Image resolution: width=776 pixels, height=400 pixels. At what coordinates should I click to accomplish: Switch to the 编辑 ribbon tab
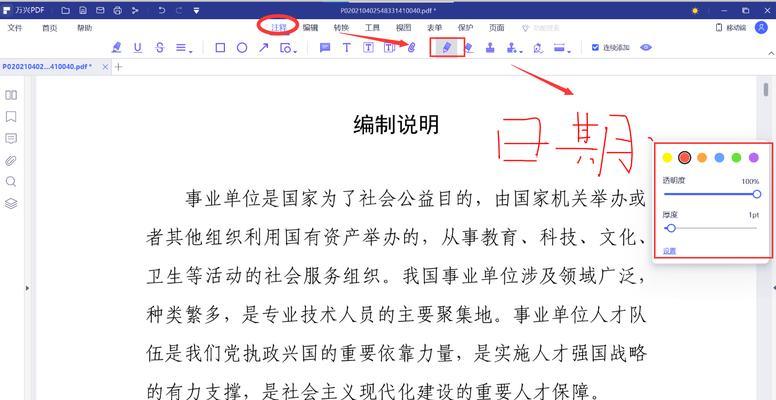coord(310,28)
